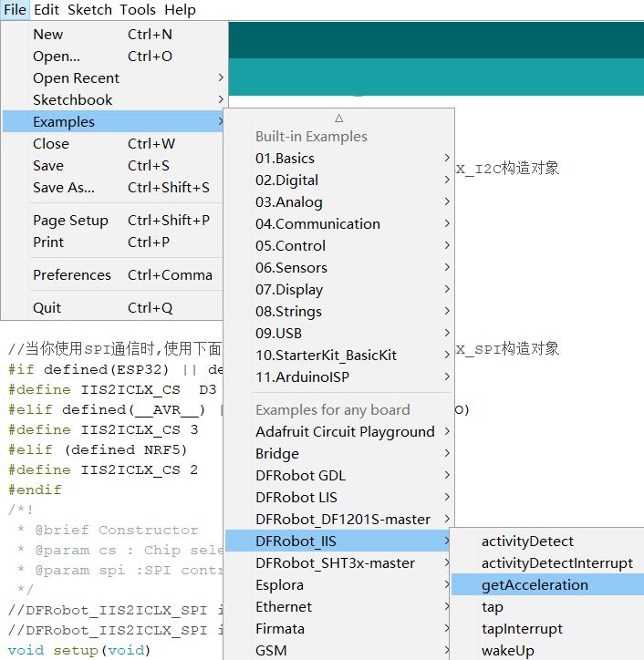Open Preferences from the File menu
The image size is (644, 660).
113,275
